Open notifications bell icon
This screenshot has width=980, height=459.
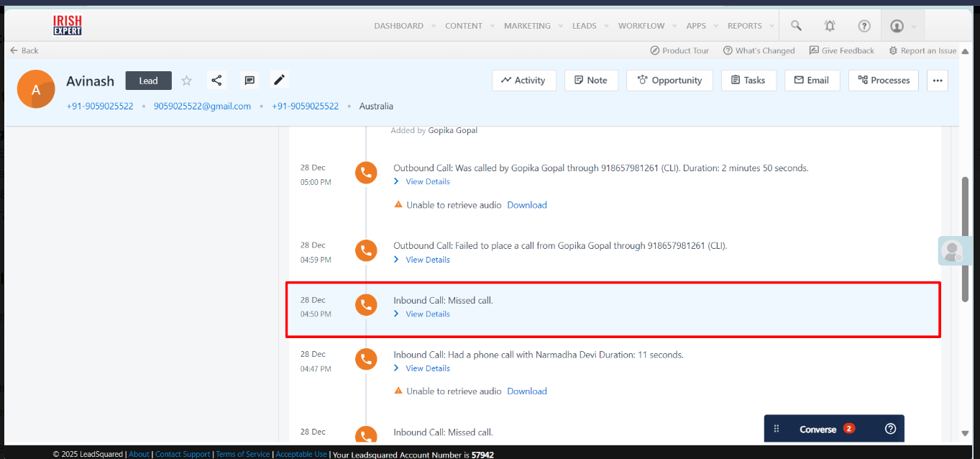pyautogui.click(x=830, y=26)
